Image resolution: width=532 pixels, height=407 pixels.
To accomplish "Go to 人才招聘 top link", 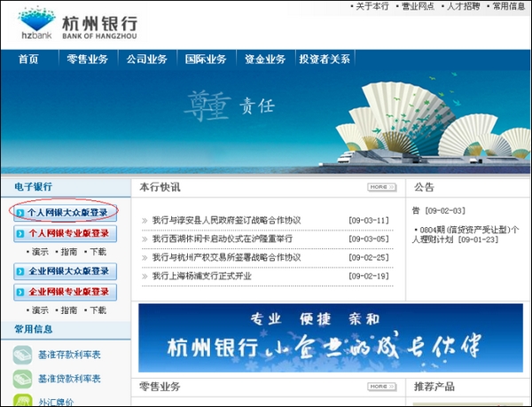I will pyautogui.click(x=463, y=6).
